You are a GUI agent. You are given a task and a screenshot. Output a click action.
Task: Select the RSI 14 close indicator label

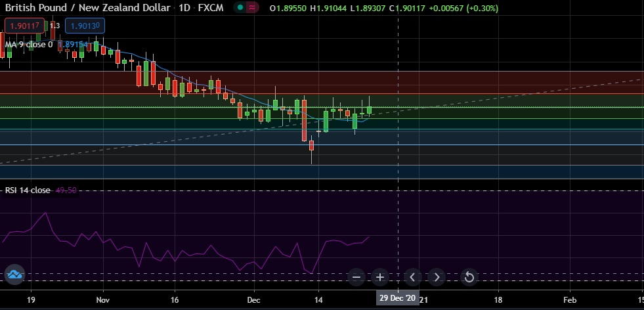coord(28,190)
